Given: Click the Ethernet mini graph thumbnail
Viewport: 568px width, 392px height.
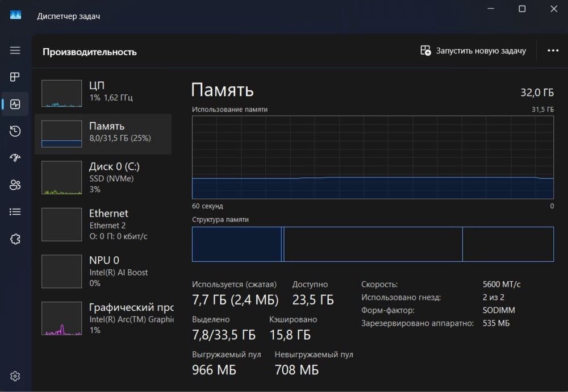Looking at the screenshot, I should [x=61, y=224].
